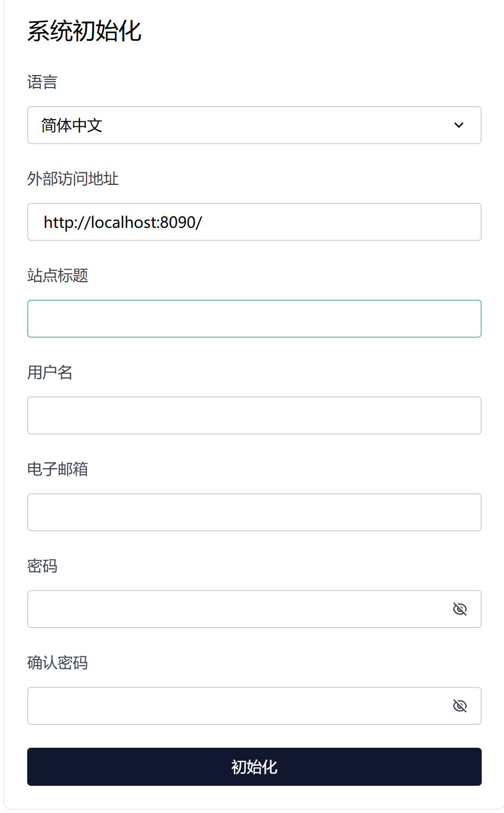Click the 用户名 label
This screenshot has width=504, height=813.
pyautogui.click(x=50, y=373)
